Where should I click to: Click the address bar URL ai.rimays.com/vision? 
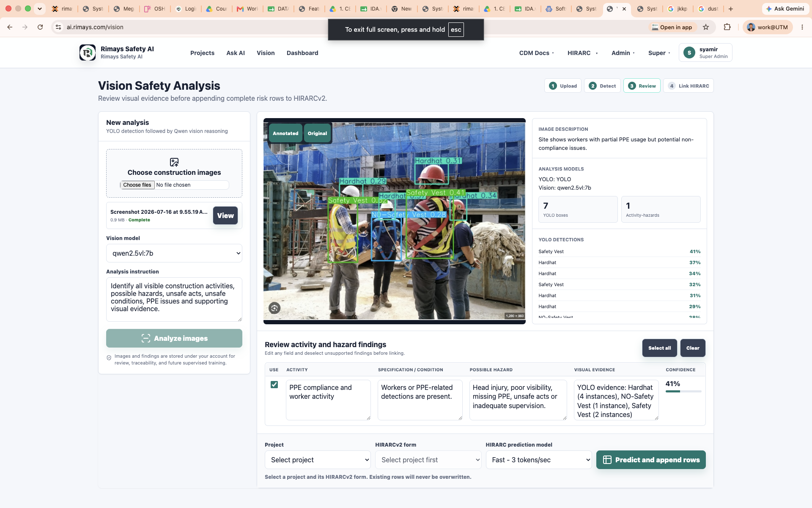(x=95, y=27)
